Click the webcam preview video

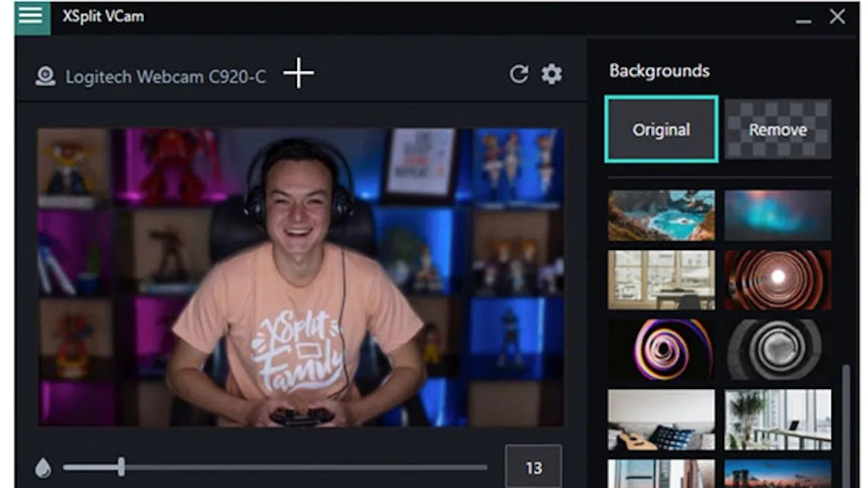coord(301,277)
